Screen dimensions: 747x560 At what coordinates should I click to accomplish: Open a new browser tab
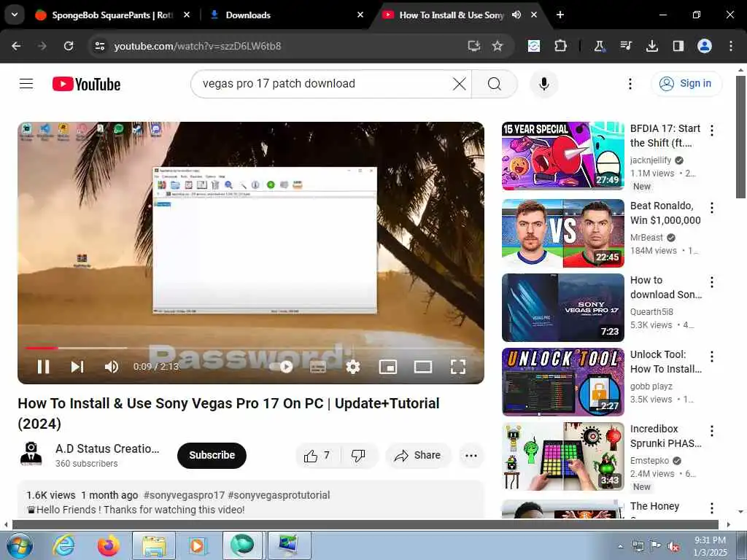pyautogui.click(x=560, y=15)
